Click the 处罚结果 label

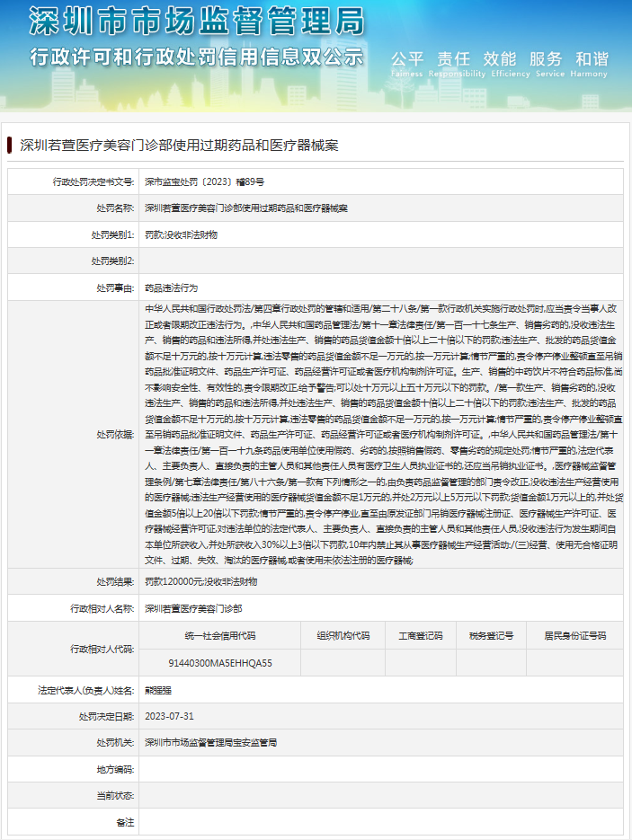(x=115, y=582)
